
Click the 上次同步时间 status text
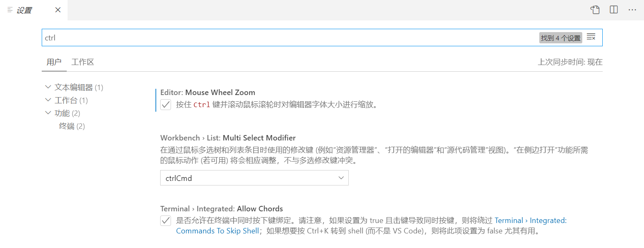570,62
